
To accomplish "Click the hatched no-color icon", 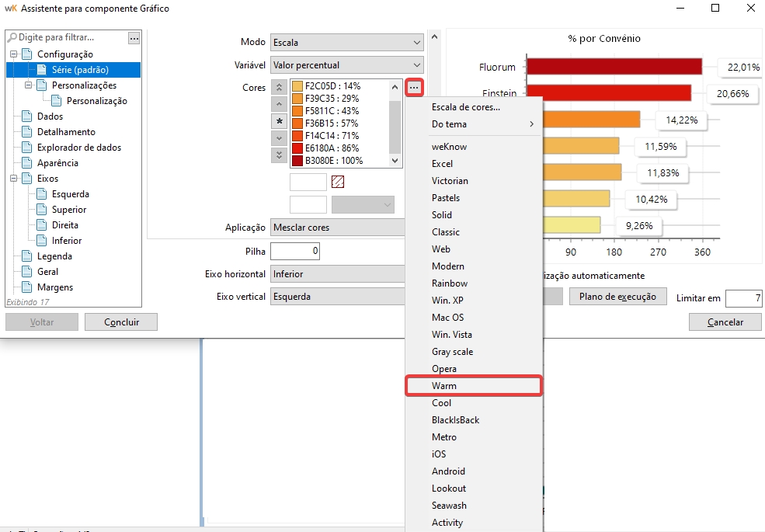I will point(338,182).
